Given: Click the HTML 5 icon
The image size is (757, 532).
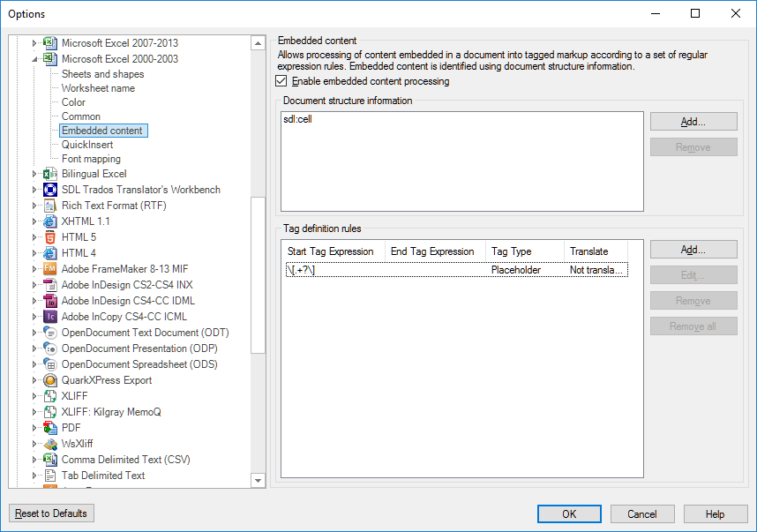Looking at the screenshot, I should (50, 237).
